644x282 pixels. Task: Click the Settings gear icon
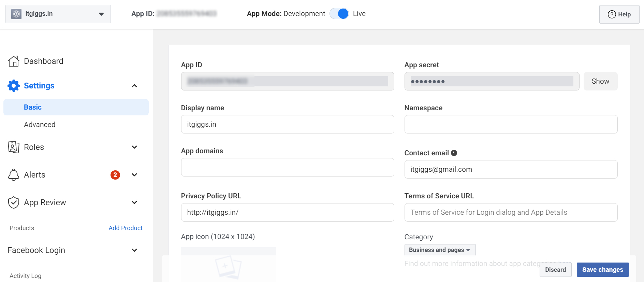(x=14, y=86)
